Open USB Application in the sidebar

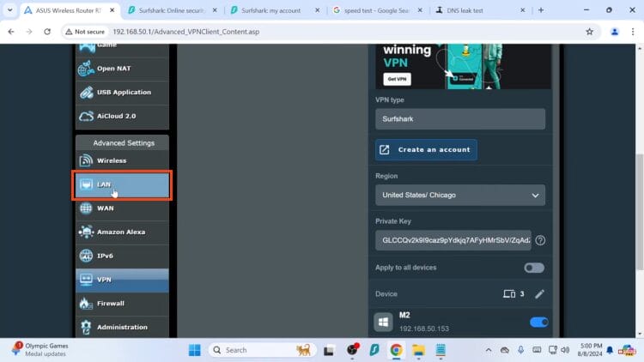coord(122,93)
